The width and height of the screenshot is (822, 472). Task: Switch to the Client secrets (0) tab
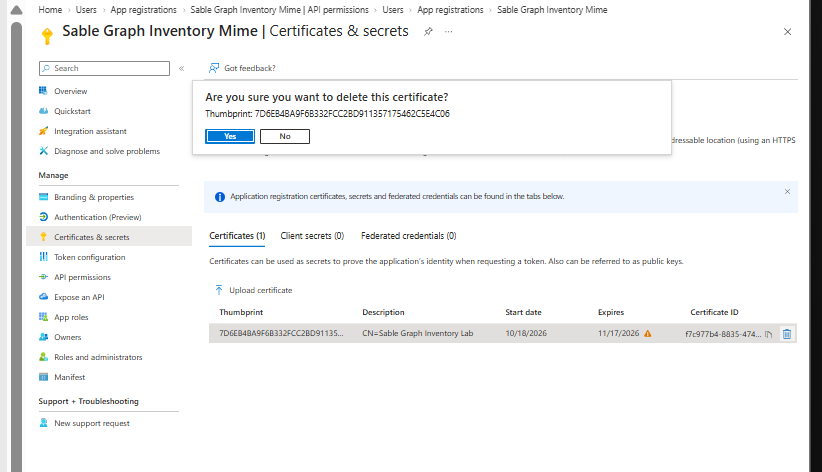pyautogui.click(x=312, y=236)
